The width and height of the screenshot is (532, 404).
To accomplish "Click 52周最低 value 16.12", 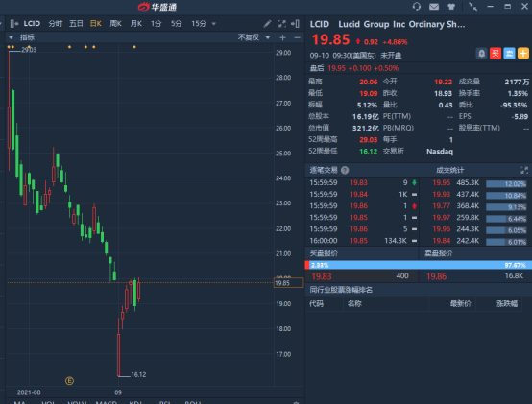I will coord(368,152).
